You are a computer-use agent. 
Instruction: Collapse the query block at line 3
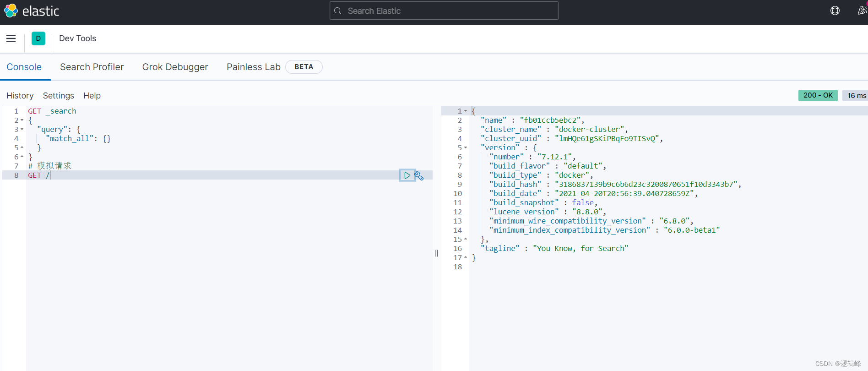point(22,130)
